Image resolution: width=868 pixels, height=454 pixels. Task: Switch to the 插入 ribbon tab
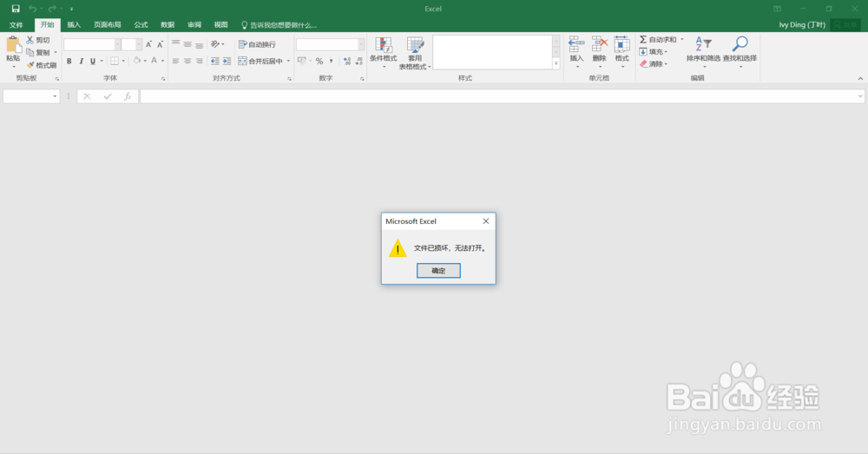click(74, 25)
